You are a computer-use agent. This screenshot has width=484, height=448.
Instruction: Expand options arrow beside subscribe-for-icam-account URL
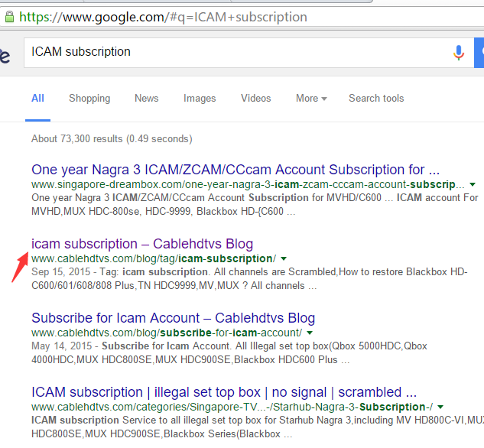[310, 333]
